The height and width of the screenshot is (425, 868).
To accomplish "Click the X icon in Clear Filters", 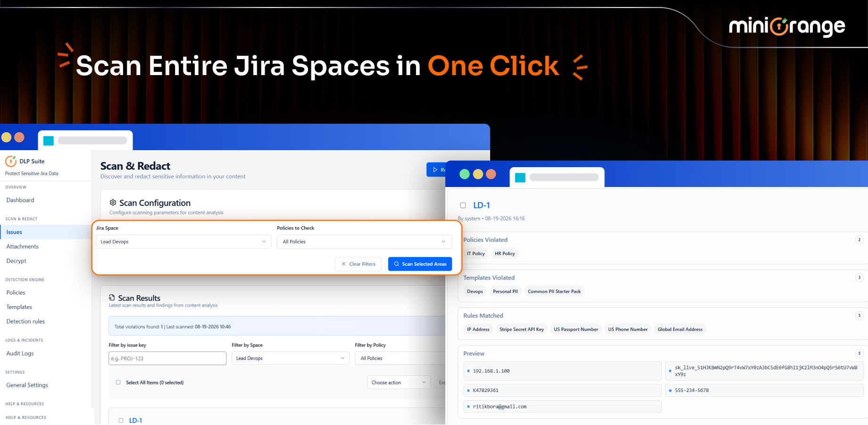I will coord(344,264).
